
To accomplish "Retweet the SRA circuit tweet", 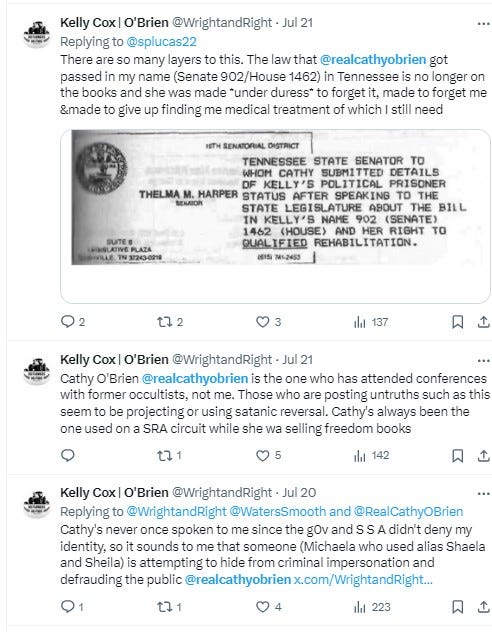I will [169, 455].
